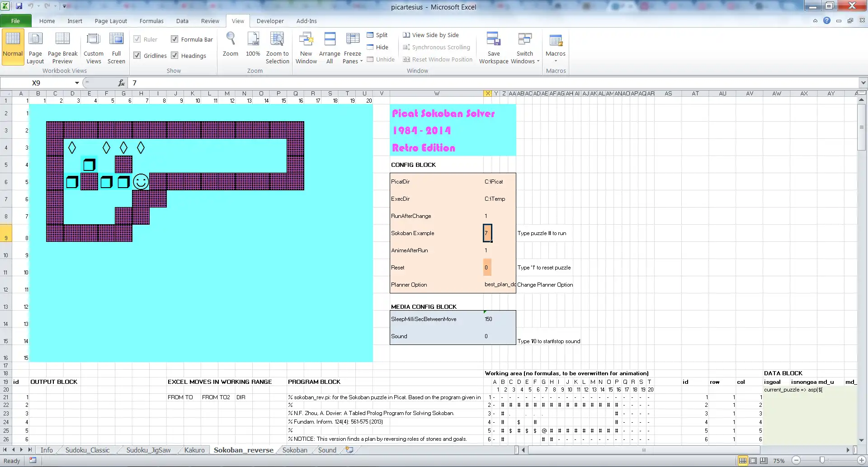
Task: Click the zoom out minus button
Action: [x=796, y=461]
